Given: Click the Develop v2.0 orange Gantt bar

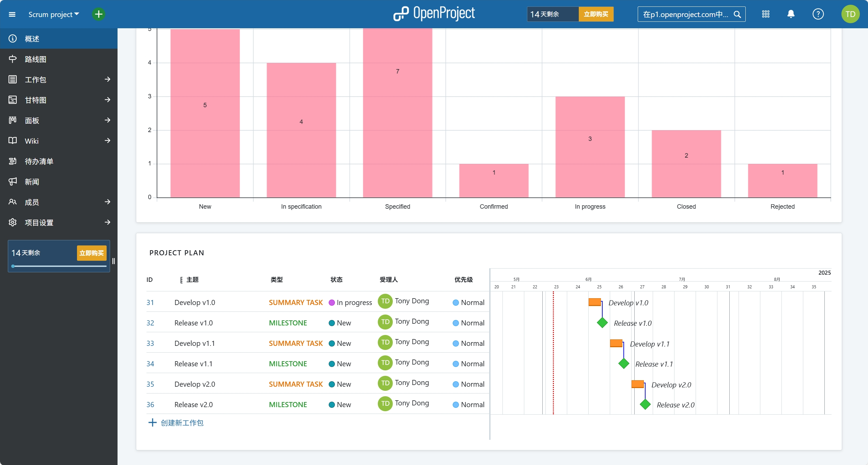Looking at the screenshot, I should pos(638,384).
